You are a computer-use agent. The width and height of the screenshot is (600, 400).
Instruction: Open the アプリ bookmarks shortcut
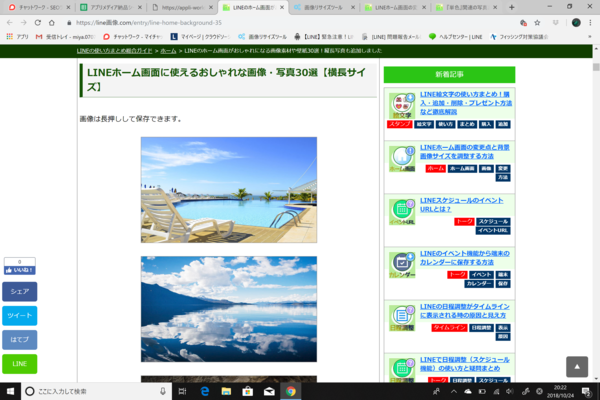18,37
